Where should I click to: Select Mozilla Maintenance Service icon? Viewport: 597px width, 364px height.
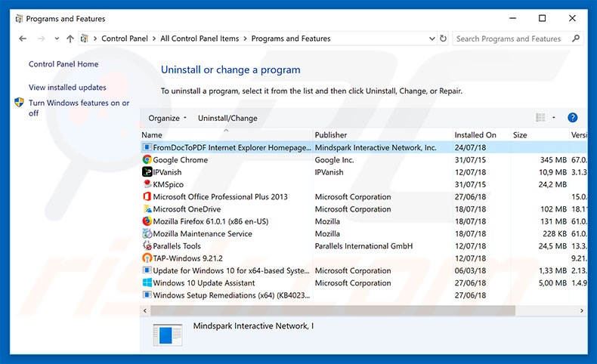point(147,233)
